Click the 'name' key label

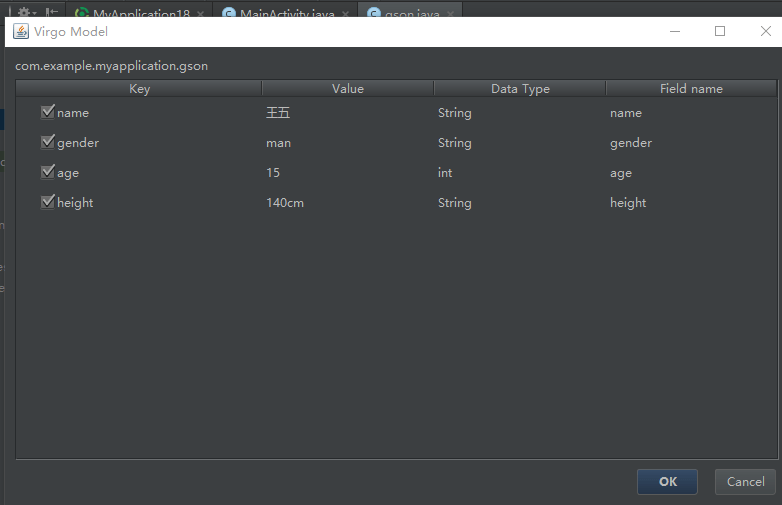[x=73, y=113]
